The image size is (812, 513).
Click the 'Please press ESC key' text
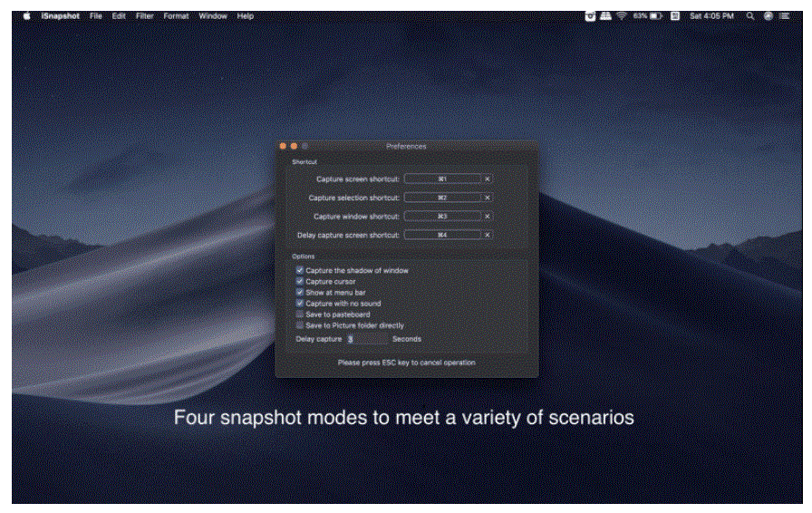click(407, 363)
